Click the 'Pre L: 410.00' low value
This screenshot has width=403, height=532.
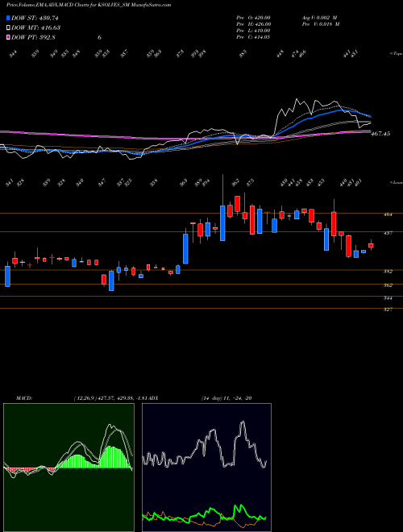coord(253,31)
